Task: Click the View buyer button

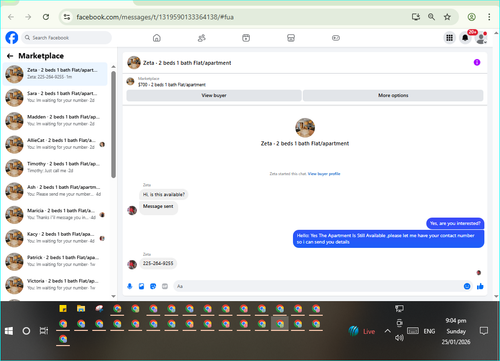Action: (214, 95)
